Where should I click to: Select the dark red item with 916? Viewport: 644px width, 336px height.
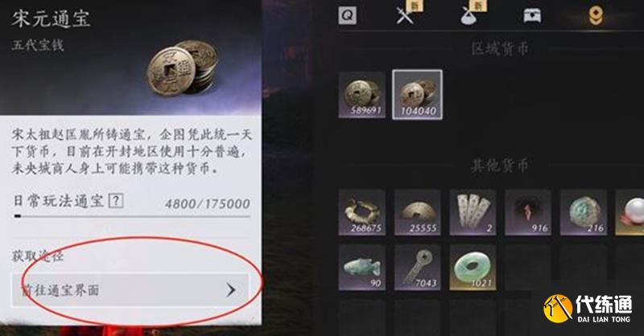[x=528, y=212]
